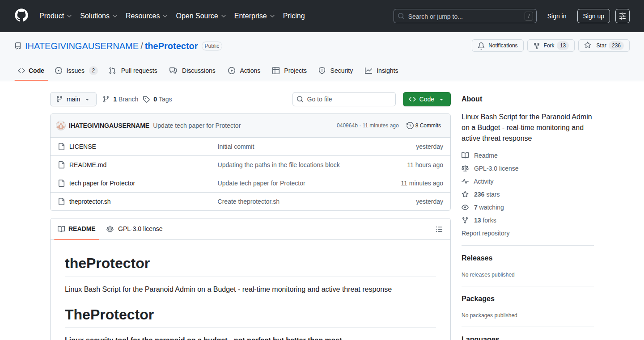644x340 pixels.
Task: Expand the Solutions menu
Action: (99, 16)
